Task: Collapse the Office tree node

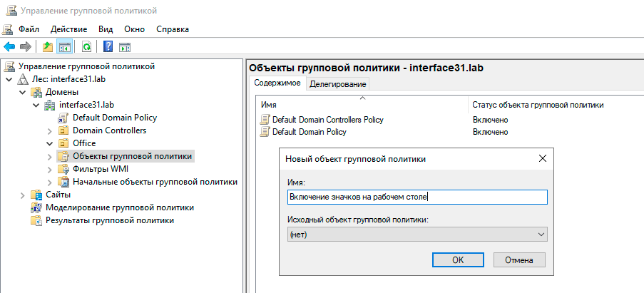Action: click(49, 143)
